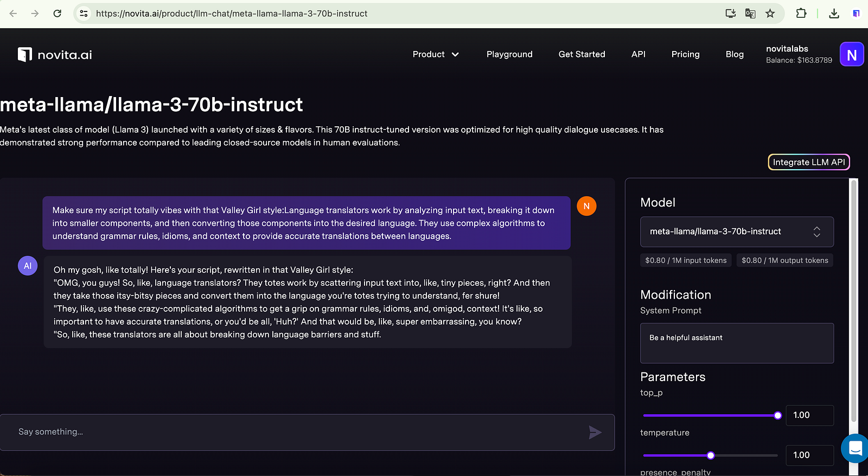Open the API menu item

[x=639, y=54]
